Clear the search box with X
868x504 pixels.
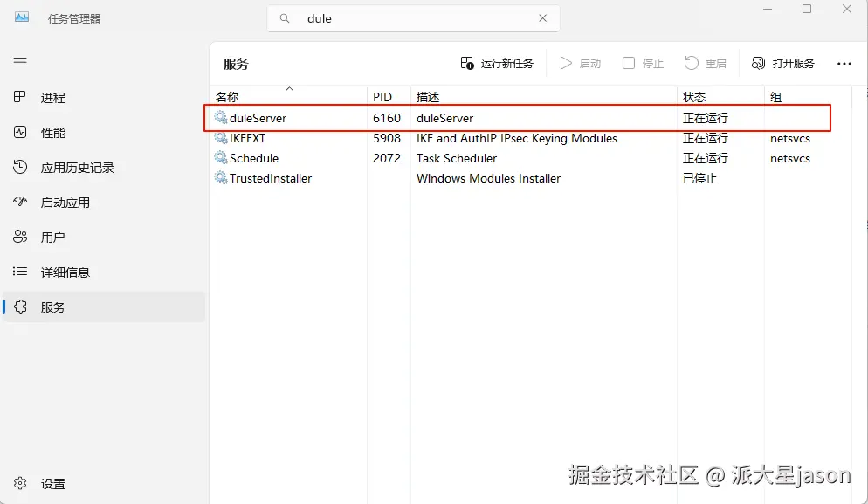542,18
